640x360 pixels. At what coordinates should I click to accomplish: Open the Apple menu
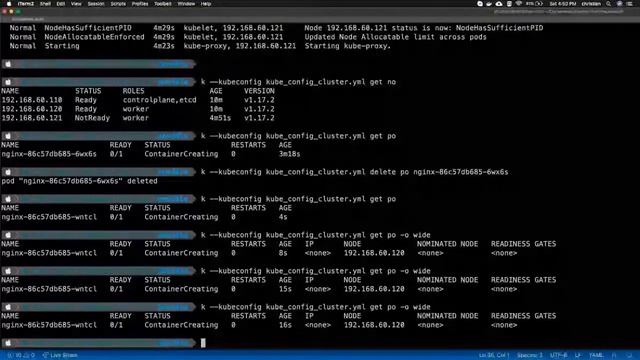pos(9,4)
